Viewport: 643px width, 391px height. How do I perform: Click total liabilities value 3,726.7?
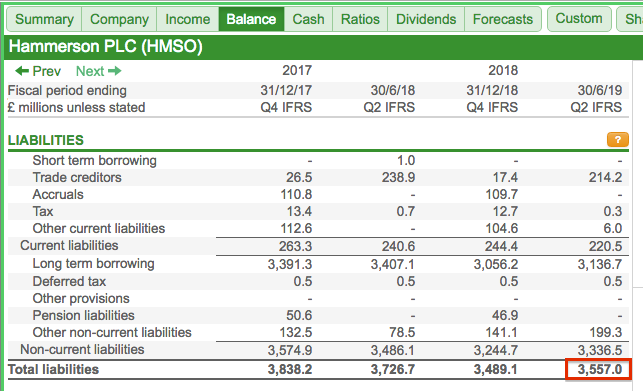[x=393, y=369]
